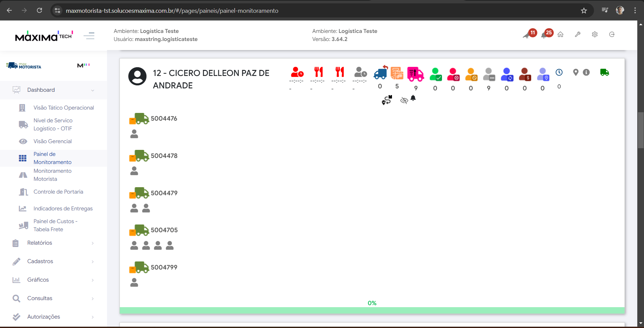Open the wrench tools icon in header
This screenshot has height=328, width=644.
coord(578,34)
